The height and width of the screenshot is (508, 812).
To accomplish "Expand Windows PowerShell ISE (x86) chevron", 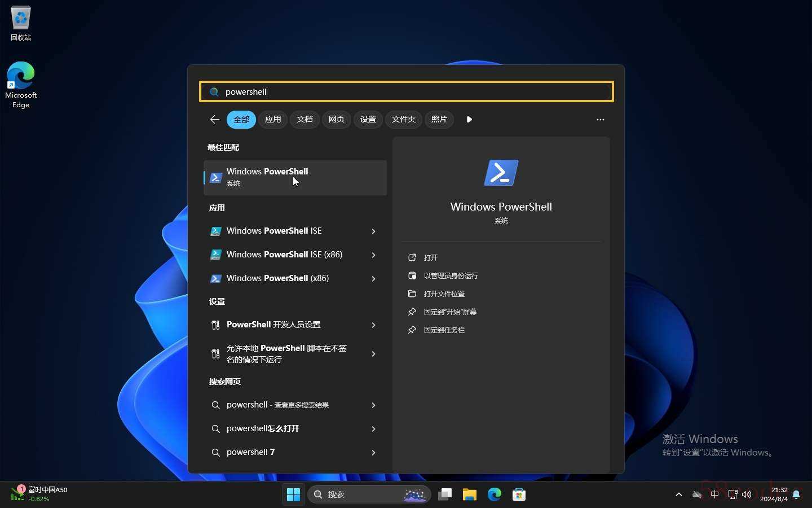I will click(x=373, y=255).
